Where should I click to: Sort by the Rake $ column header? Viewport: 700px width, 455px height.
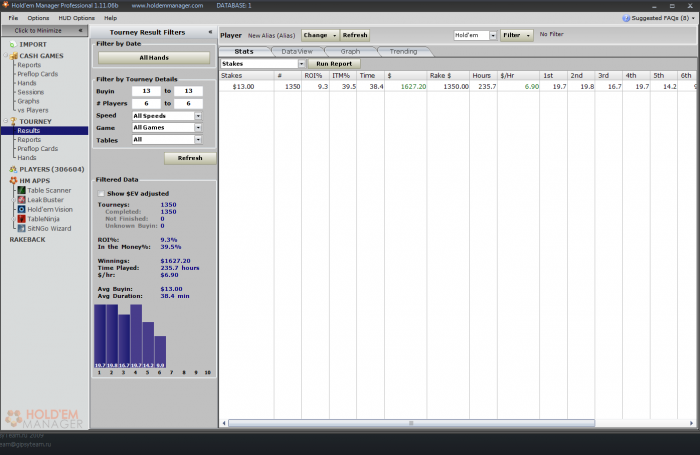pyautogui.click(x=448, y=75)
